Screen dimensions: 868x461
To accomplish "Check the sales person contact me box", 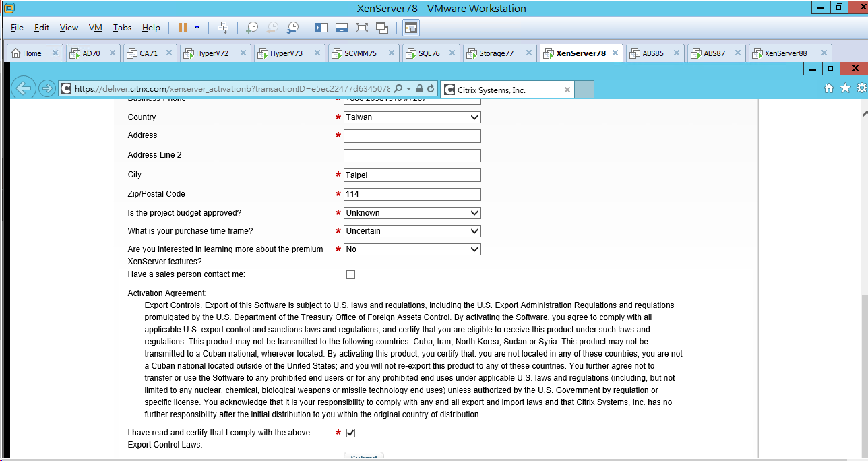I will [350, 274].
